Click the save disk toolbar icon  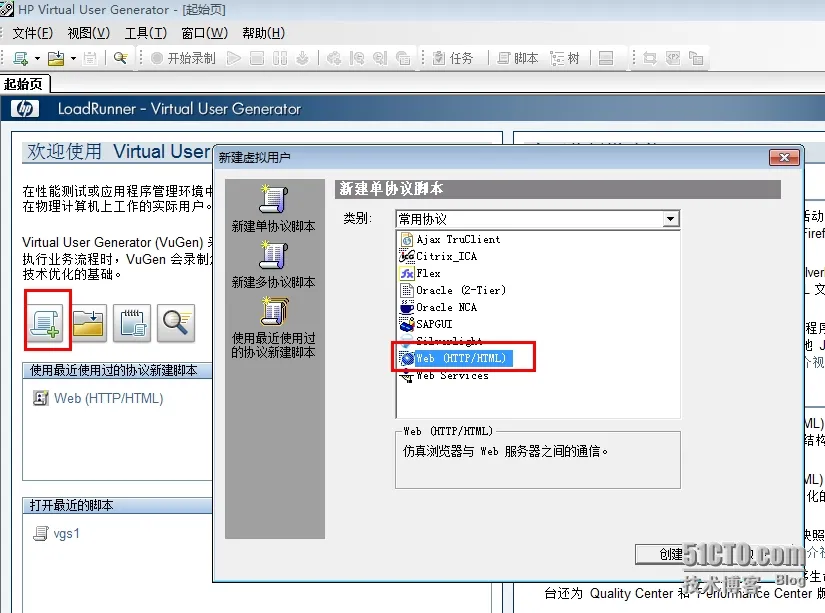tap(90, 58)
